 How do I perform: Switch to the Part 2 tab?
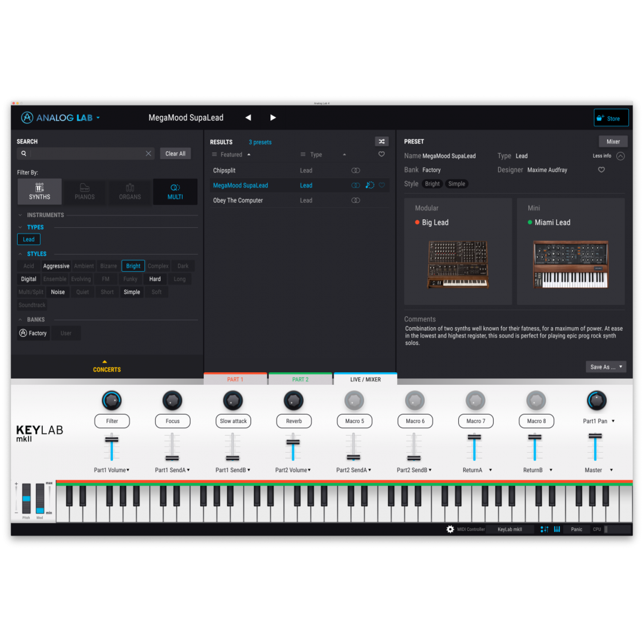click(300, 379)
